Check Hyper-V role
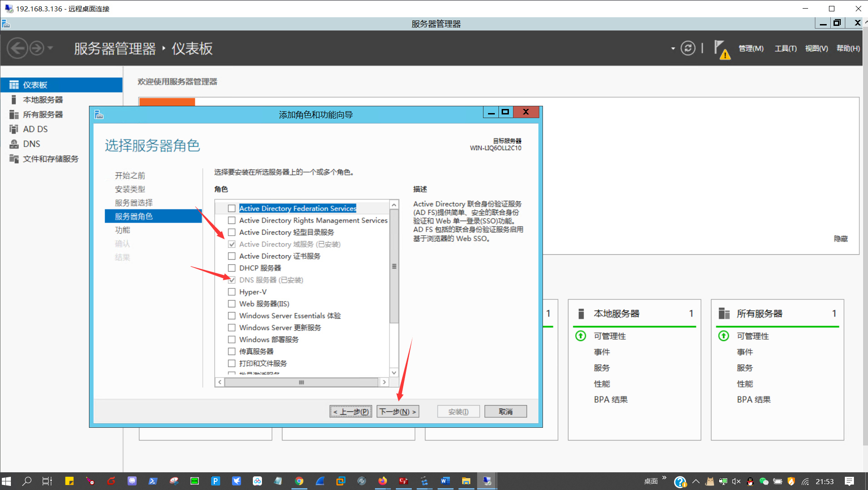This screenshot has height=490, width=868. coord(232,292)
